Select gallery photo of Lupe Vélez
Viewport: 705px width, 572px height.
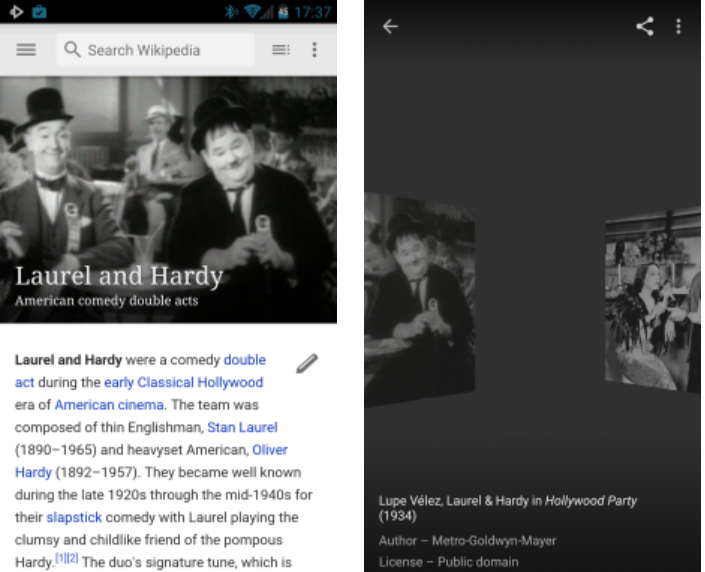click(x=653, y=300)
